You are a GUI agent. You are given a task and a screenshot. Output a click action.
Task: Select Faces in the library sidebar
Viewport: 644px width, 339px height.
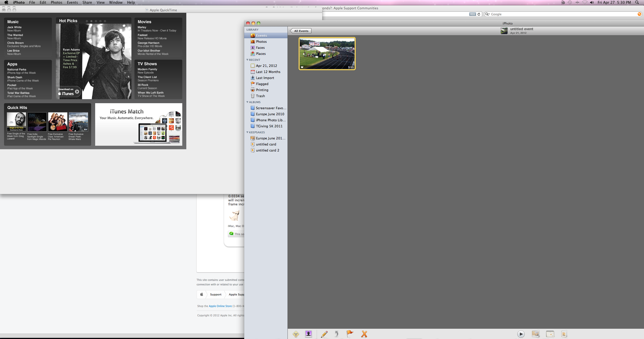tap(260, 48)
